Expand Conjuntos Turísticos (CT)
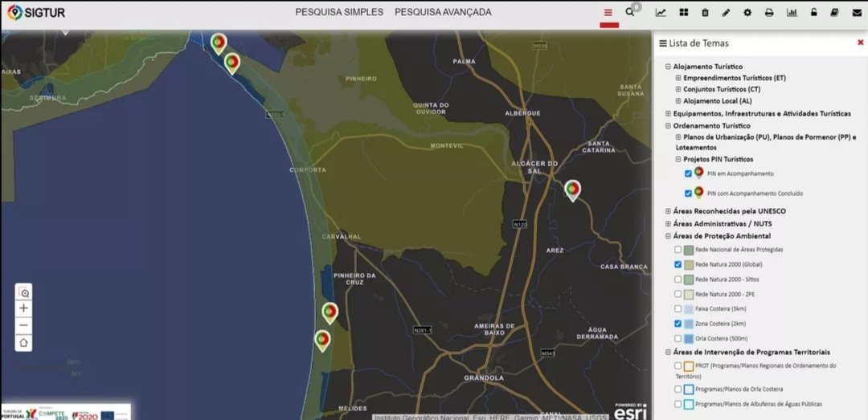The height and width of the screenshot is (420, 868). 678,89
